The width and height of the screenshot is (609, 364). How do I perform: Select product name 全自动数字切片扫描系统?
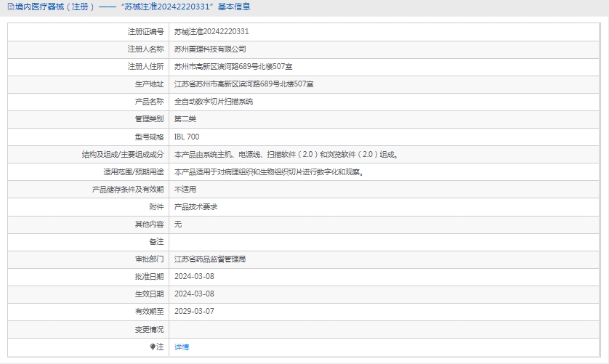pyautogui.click(x=214, y=102)
